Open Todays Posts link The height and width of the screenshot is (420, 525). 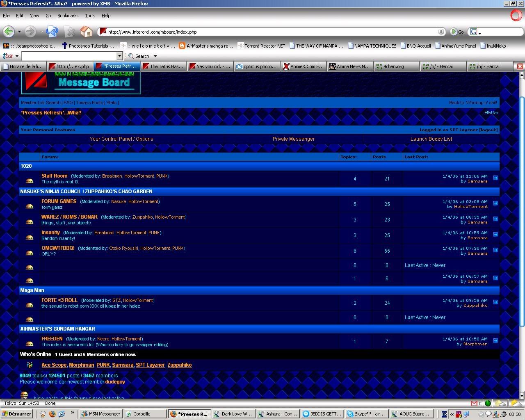click(x=90, y=103)
